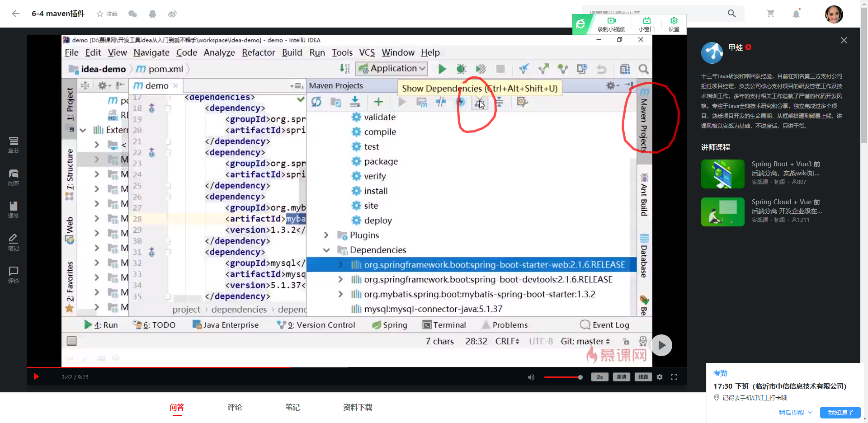
Task: Expand spring-boot-devtools dependency
Action: coord(340,280)
